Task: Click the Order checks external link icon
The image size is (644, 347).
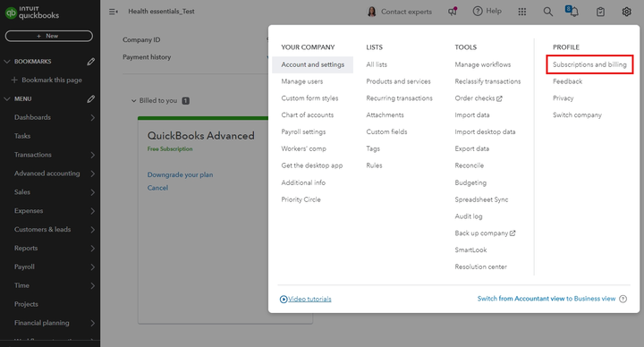Action: (499, 98)
